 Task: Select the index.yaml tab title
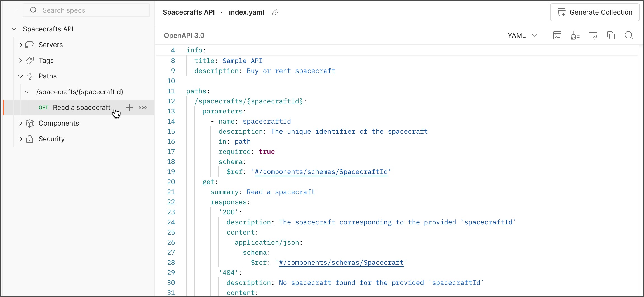point(246,12)
